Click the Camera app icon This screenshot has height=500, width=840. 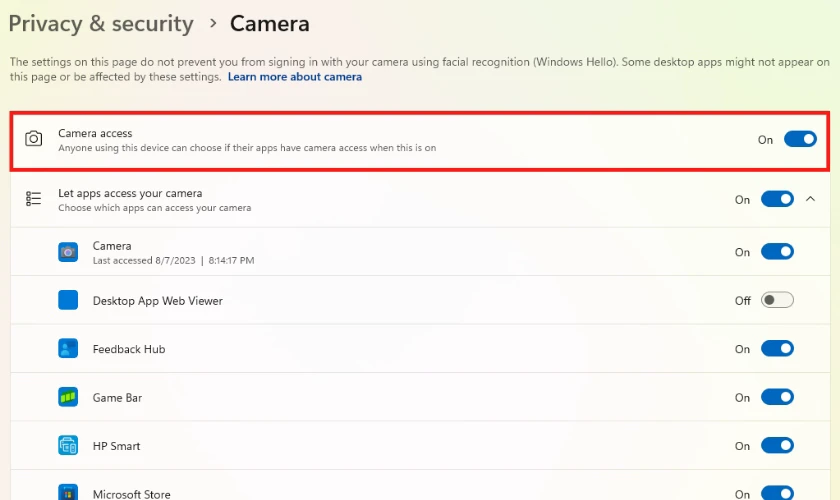click(68, 252)
